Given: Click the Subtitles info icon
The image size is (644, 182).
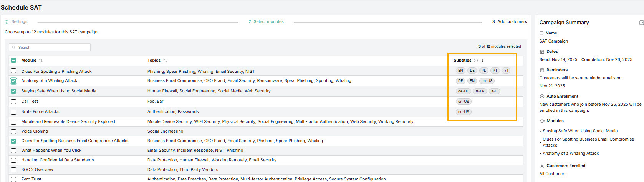Looking at the screenshot, I should (476, 61).
